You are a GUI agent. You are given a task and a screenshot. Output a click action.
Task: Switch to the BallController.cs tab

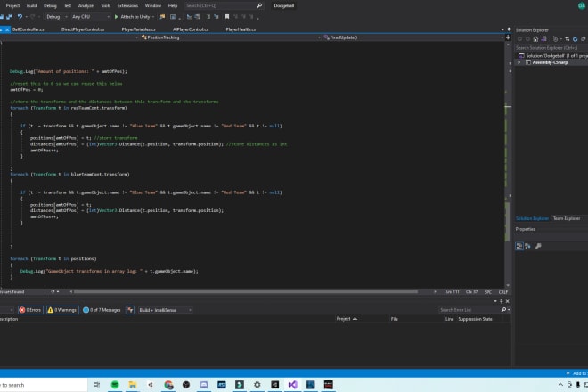pyautogui.click(x=29, y=29)
